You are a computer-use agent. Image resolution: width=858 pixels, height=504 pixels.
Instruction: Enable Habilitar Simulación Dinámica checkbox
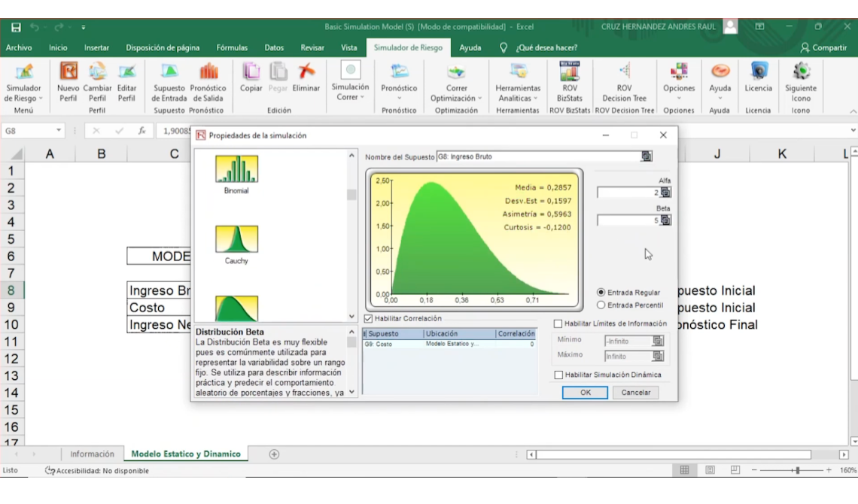(x=558, y=375)
